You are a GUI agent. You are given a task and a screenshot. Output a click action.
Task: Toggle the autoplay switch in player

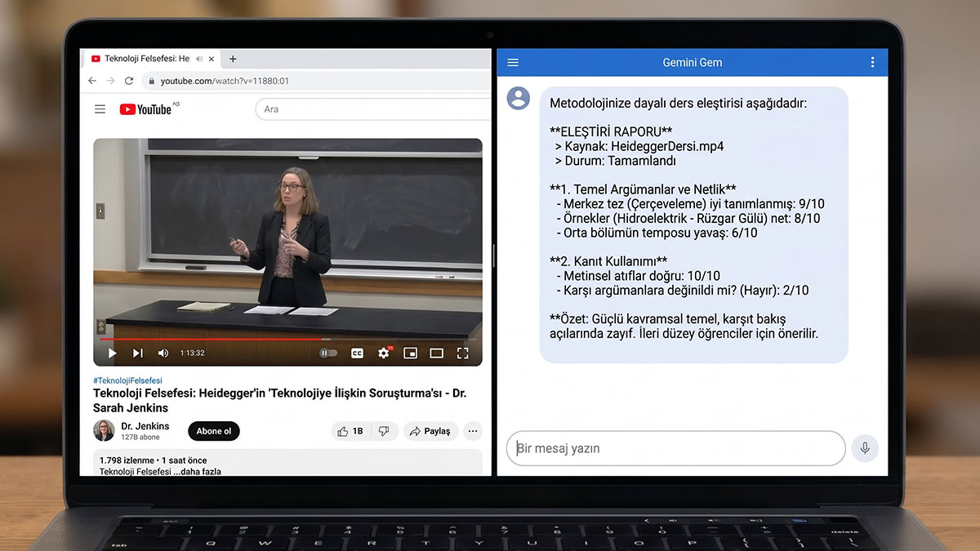click(327, 353)
